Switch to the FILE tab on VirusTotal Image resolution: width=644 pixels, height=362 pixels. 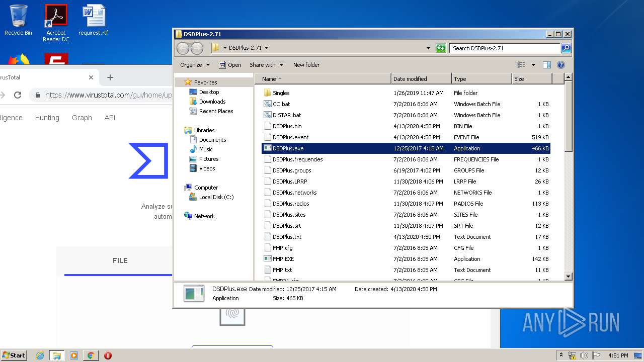(120, 260)
